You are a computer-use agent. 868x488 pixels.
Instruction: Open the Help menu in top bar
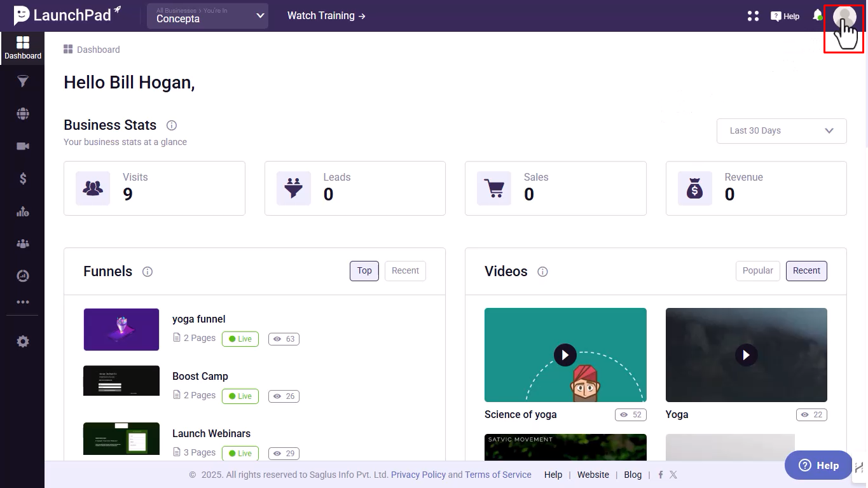785,16
